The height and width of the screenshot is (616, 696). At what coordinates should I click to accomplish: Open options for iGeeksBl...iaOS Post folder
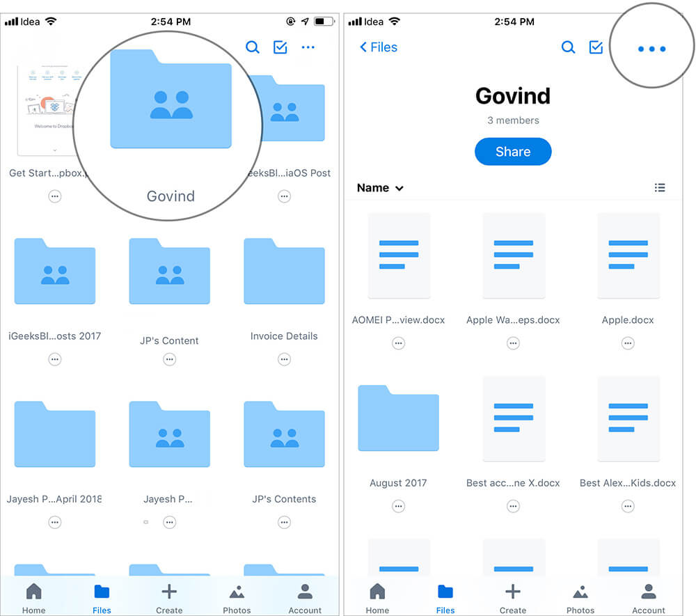[x=284, y=196]
